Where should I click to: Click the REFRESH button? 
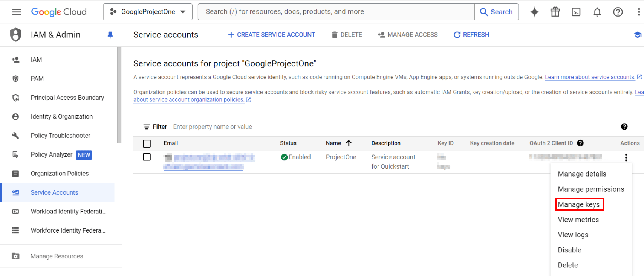pyautogui.click(x=471, y=35)
